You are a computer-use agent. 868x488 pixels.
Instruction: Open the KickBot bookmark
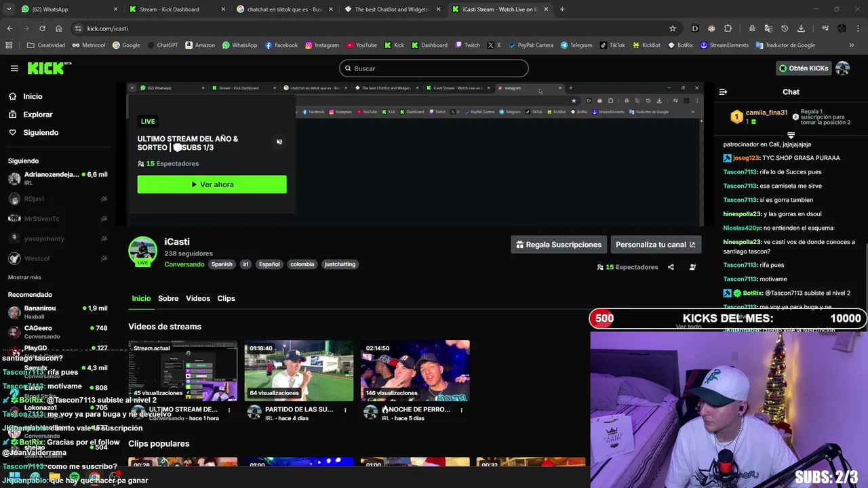(646, 45)
